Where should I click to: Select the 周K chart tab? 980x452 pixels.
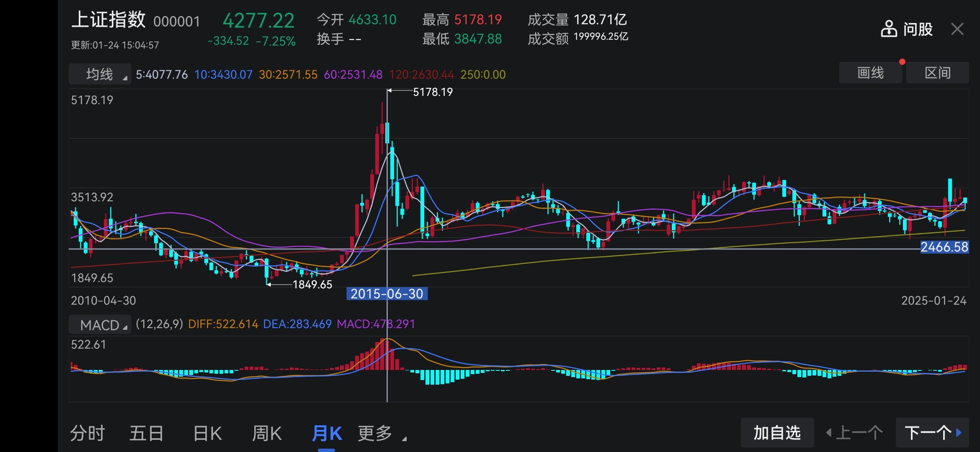click(x=267, y=434)
